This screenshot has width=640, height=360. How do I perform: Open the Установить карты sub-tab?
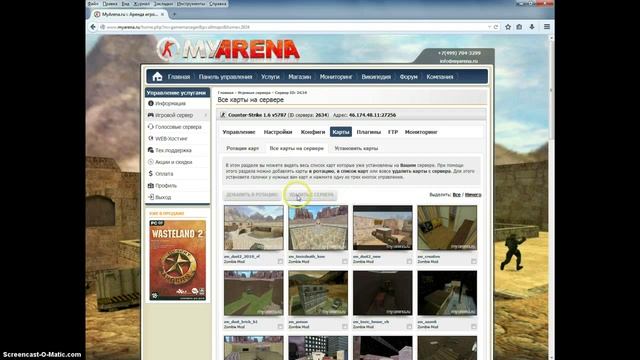[356, 148]
